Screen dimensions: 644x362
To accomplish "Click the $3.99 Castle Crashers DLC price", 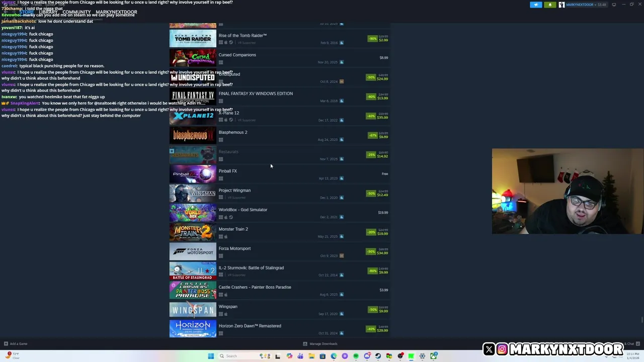I will pos(383,290).
